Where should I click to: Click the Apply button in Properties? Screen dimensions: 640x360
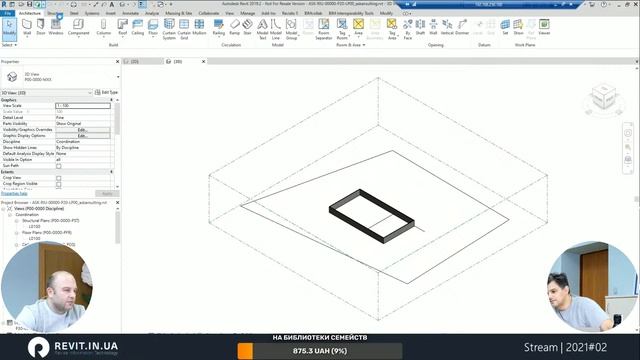(107, 193)
